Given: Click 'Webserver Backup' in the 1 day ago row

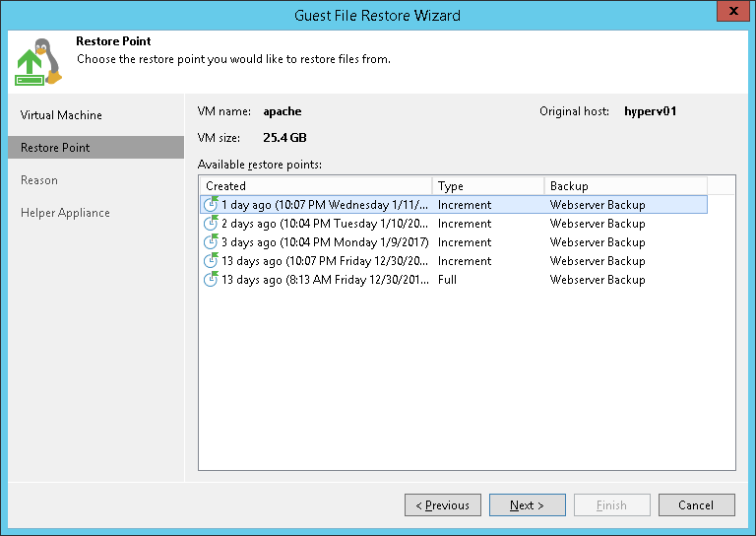Looking at the screenshot, I should click(x=598, y=205).
